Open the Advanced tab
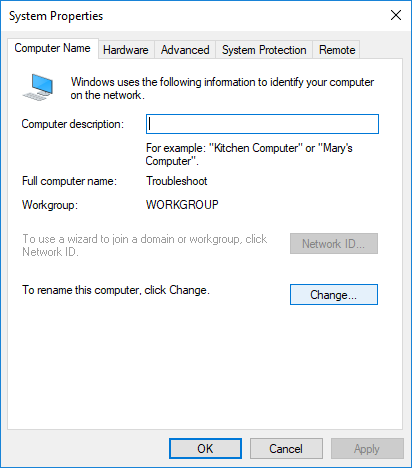Screen dimensions: 412x468 [185, 50]
